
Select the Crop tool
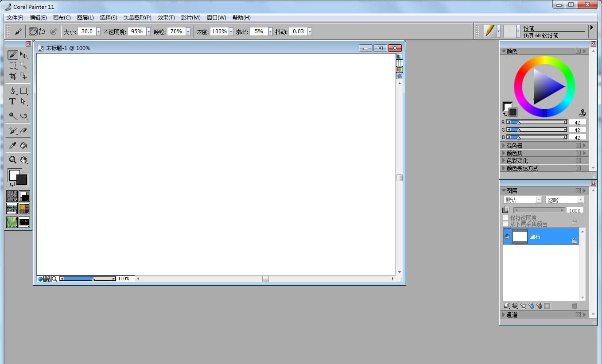12,76
